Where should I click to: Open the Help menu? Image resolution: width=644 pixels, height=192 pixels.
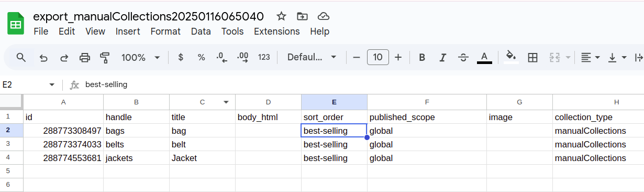click(x=319, y=31)
